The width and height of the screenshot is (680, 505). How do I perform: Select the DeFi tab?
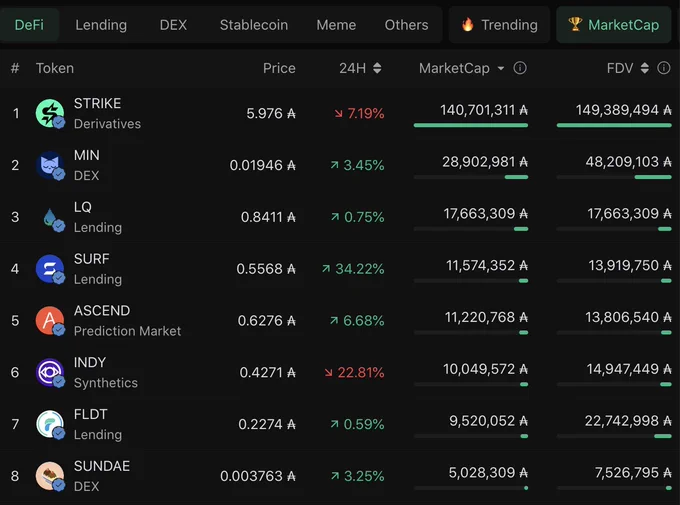pyautogui.click(x=29, y=25)
